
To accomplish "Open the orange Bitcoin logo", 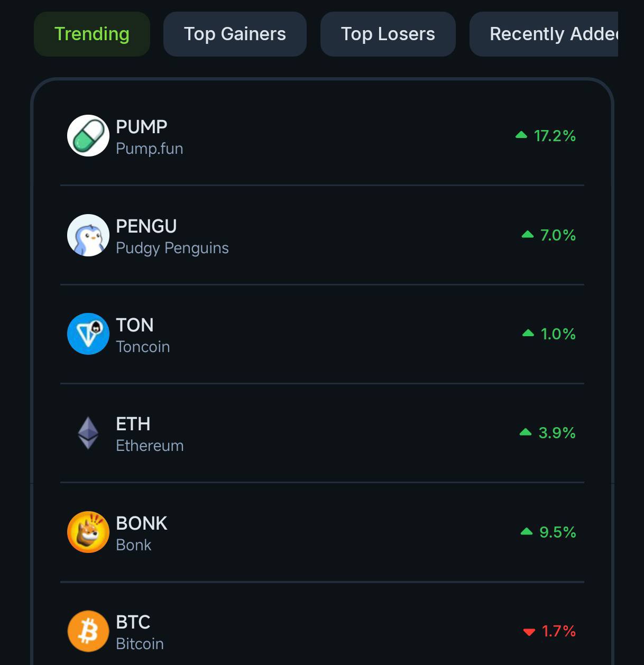I will pos(88,631).
